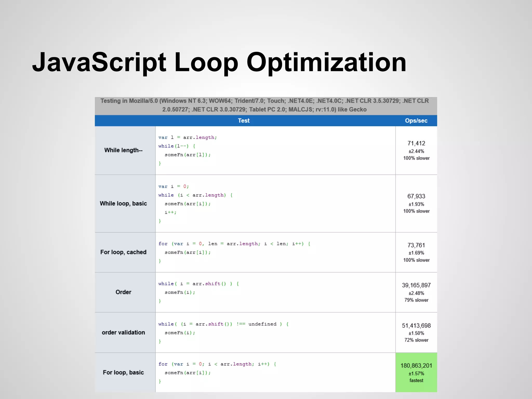Click the '±1.50%' margin of error
This screenshot has height=399, width=532.
point(416,333)
